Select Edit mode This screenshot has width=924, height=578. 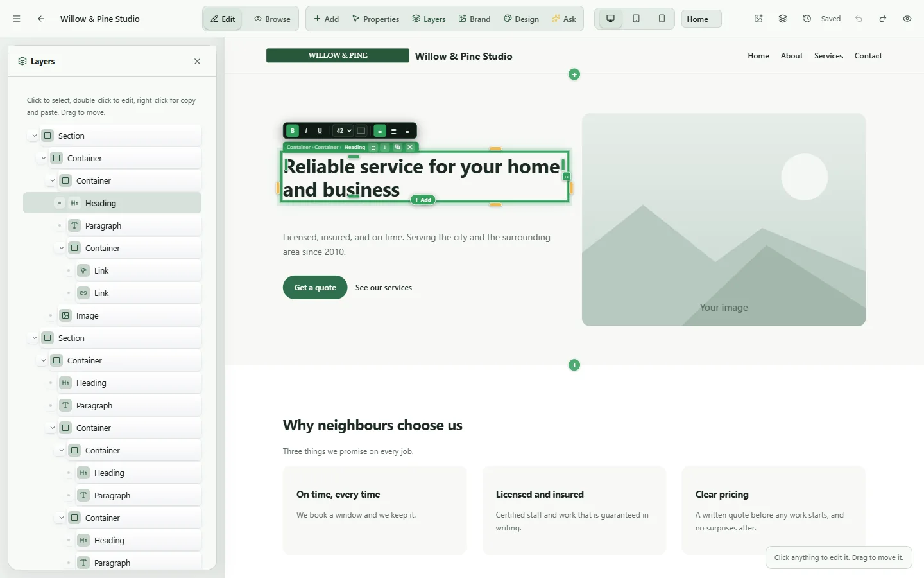[223, 19]
